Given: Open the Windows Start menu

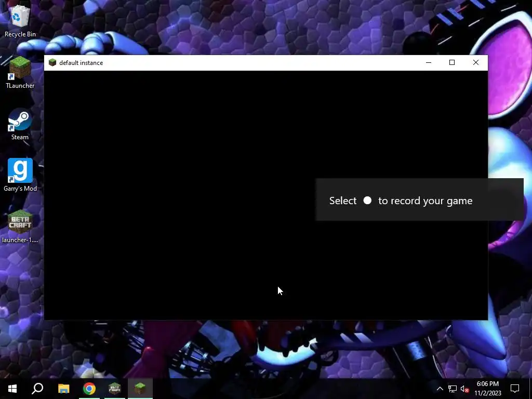Looking at the screenshot, I should (x=12, y=389).
